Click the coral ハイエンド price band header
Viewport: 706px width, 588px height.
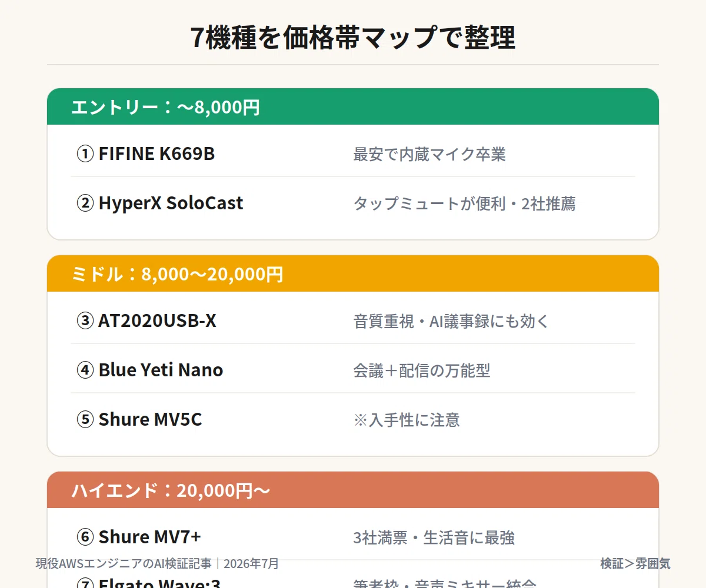[x=353, y=490]
